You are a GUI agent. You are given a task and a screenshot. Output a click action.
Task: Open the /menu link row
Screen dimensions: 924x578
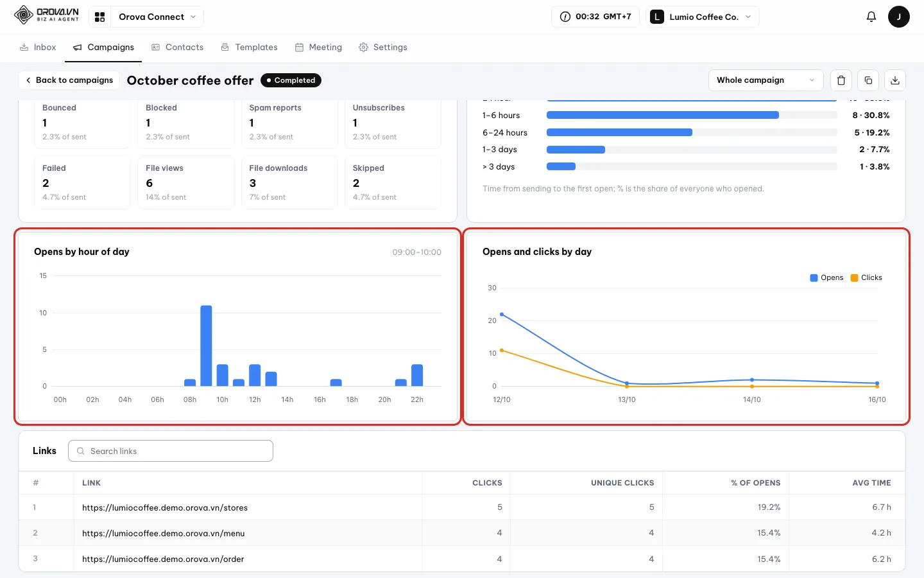pos(462,533)
